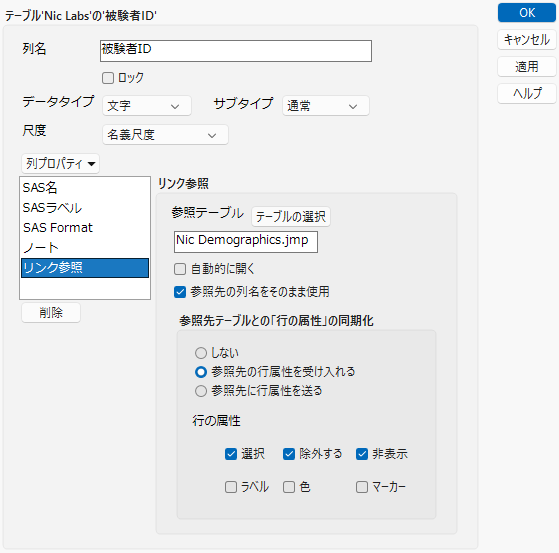Open the 列プロパティ dropdown menu
Image resolution: width=559 pixels, height=553 pixels.
tap(60, 164)
